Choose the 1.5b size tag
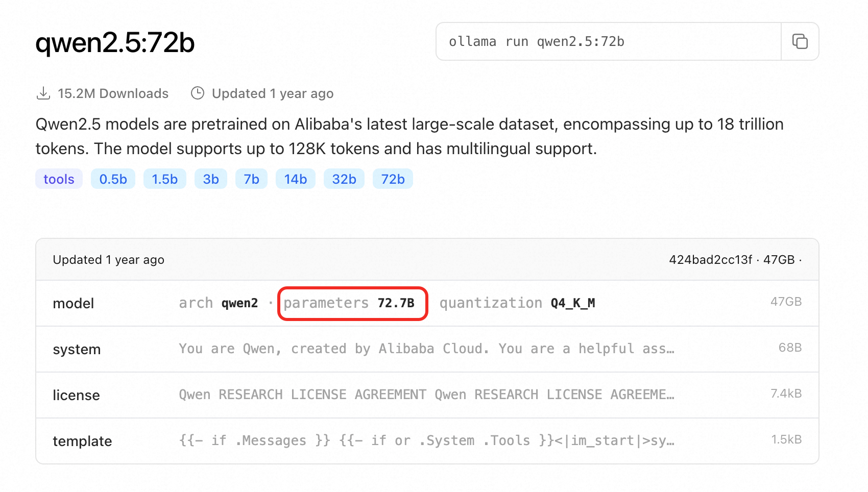868x492 pixels. 164,179
